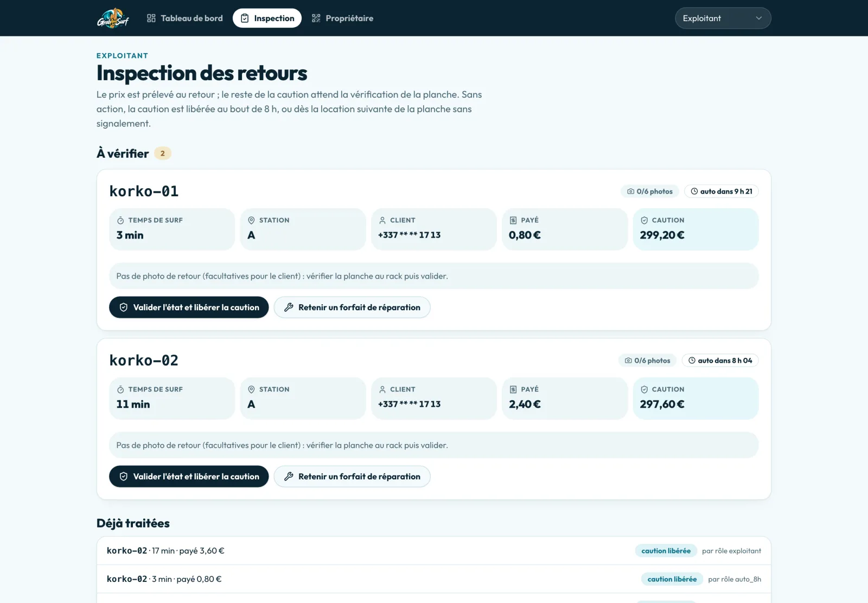868x603 pixels.
Task: Click the 11 min surf time value
Action: pyautogui.click(x=133, y=405)
